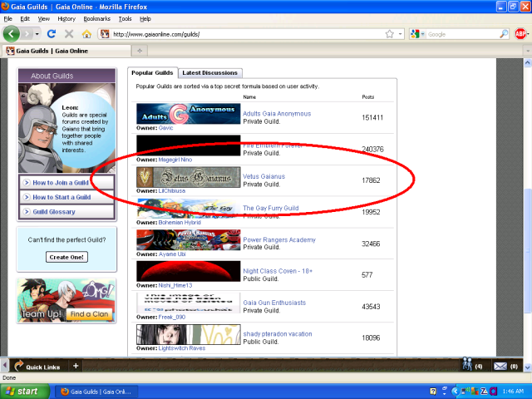Open owner Ayane Ubi's profile link
The width and height of the screenshot is (532, 399).
tap(172, 254)
